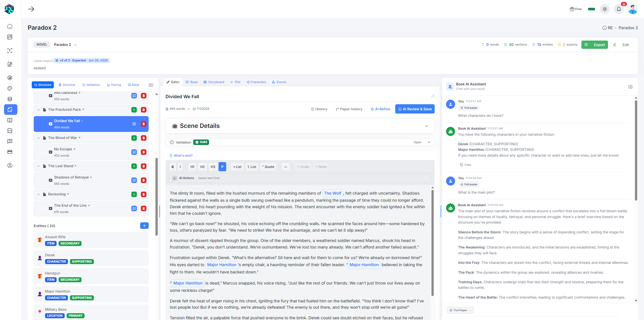The width and height of the screenshot is (644, 320).
Task: Click the sidebar expand arrow
Action: pyautogui.click(x=31, y=9)
